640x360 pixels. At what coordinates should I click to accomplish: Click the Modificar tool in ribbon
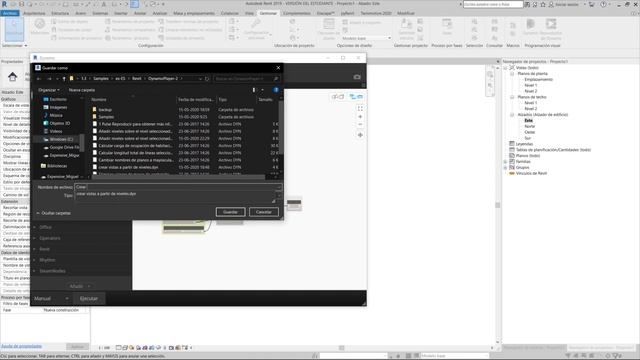(x=14, y=29)
